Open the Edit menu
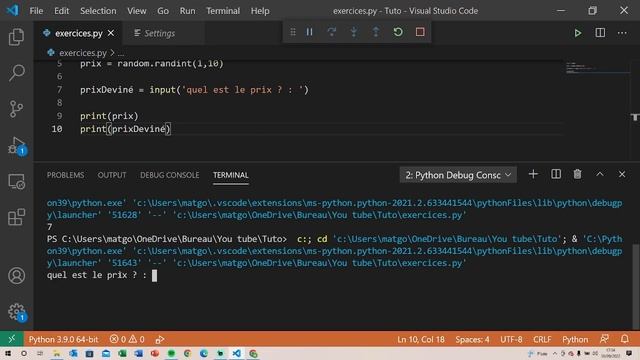Image resolution: width=640 pixels, height=360 pixels. click(x=62, y=11)
